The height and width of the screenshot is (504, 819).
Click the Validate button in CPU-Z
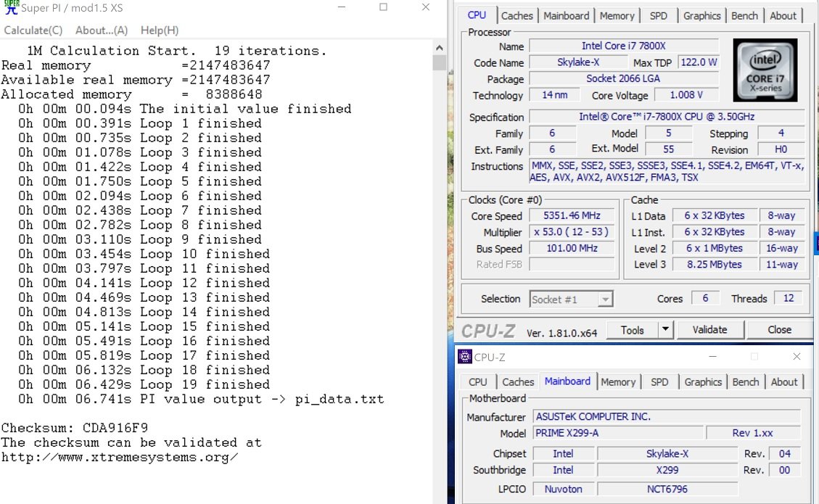[x=709, y=329]
